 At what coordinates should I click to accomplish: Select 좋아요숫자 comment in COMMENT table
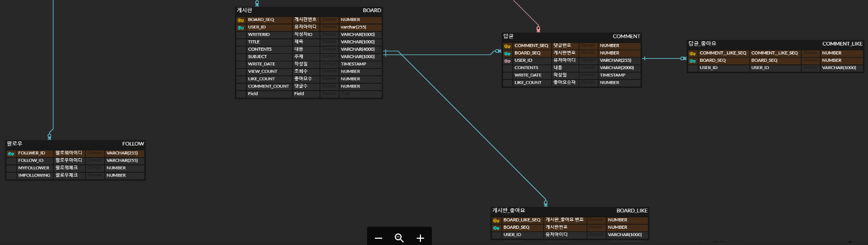point(565,83)
